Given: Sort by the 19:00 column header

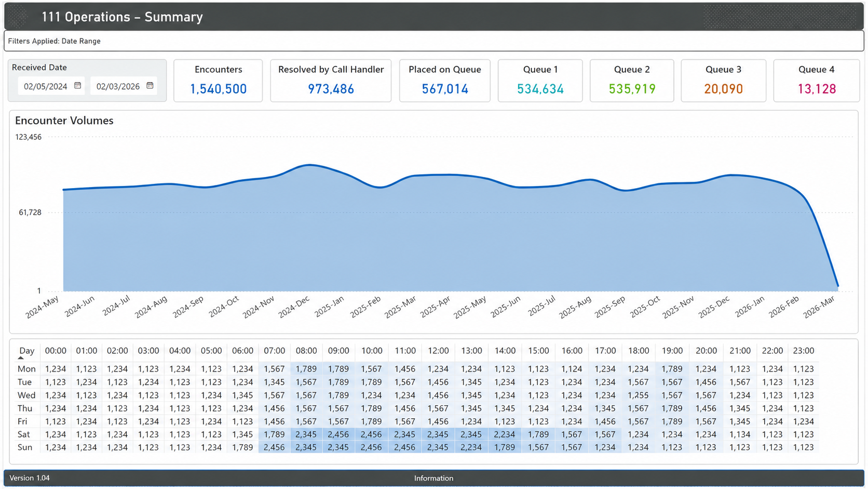Looking at the screenshot, I should 672,351.
